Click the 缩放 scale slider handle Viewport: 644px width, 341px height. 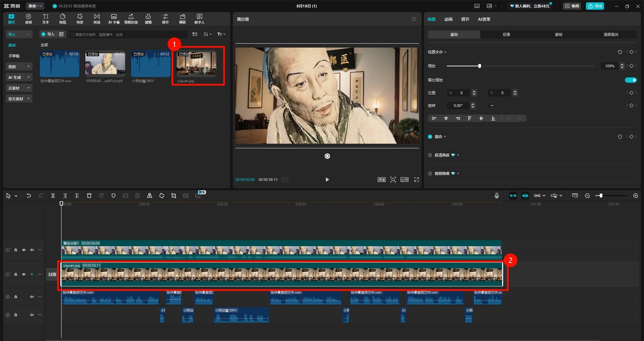pos(480,66)
